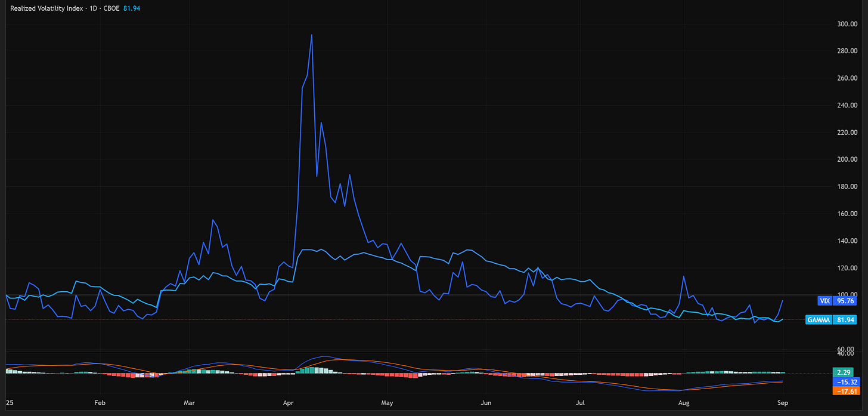Click the May label on time axis
The height and width of the screenshot is (416, 868).
[387, 403]
